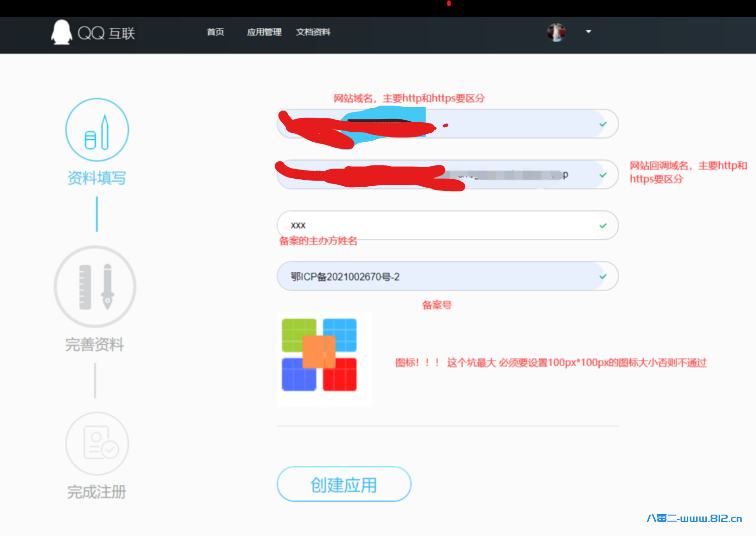
Task: Open the 首页 menu item
Action: pyautogui.click(x=215, y=32)
